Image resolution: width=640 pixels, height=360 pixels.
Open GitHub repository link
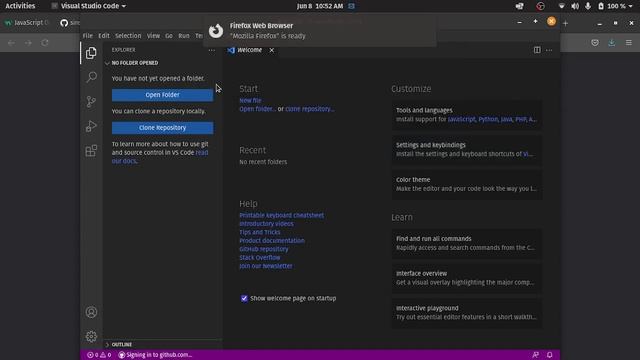point(264,249)
